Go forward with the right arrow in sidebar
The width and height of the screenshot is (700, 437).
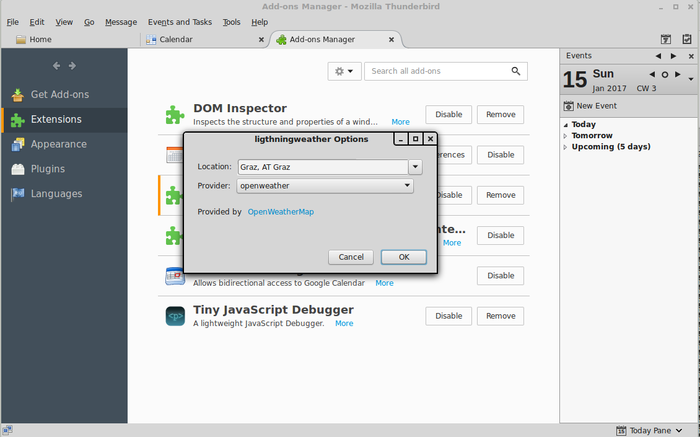[x=72, y=66]
